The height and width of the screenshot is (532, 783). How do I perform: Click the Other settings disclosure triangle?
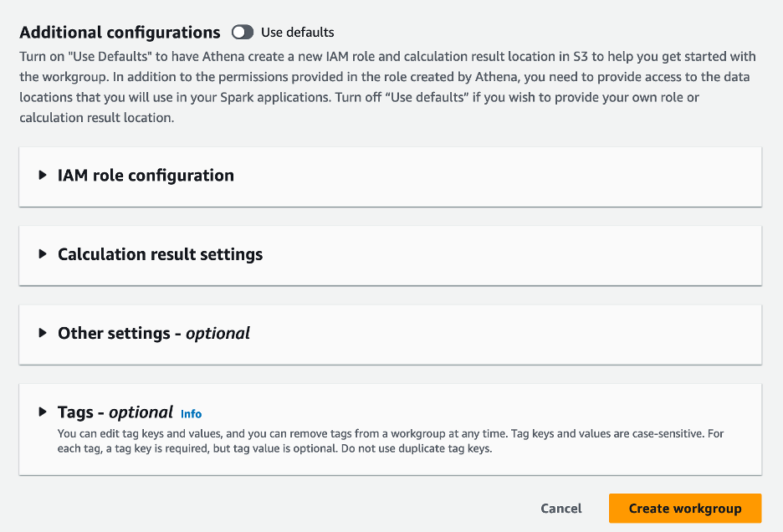click(x=43, y=333)
